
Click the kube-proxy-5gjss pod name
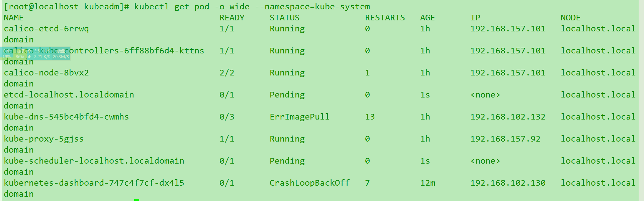point(43,139)
